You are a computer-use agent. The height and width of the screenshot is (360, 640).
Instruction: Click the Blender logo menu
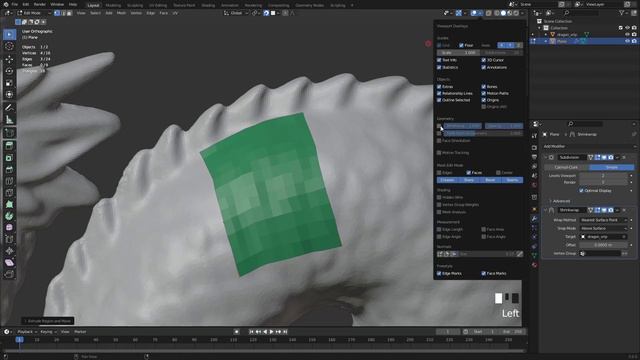coord(5,4)
